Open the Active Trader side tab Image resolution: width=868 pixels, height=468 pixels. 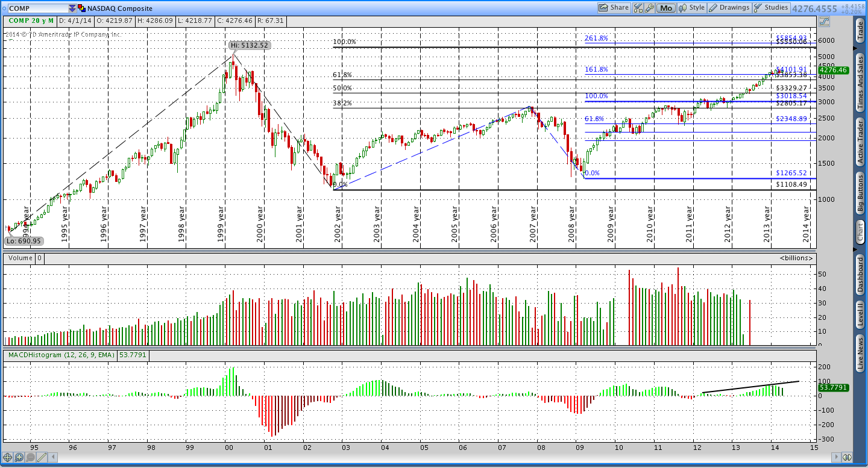tap(860, 142)
